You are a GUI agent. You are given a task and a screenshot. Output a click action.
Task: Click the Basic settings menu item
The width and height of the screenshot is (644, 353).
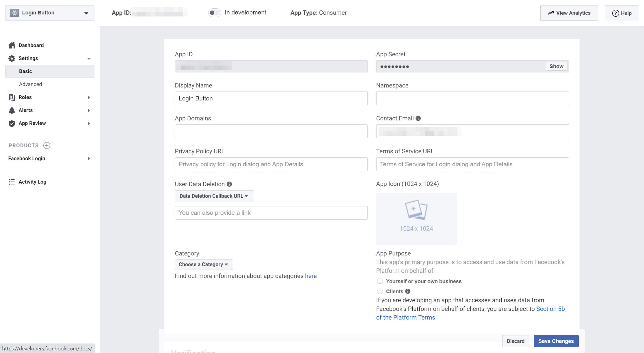pos(24,71)
